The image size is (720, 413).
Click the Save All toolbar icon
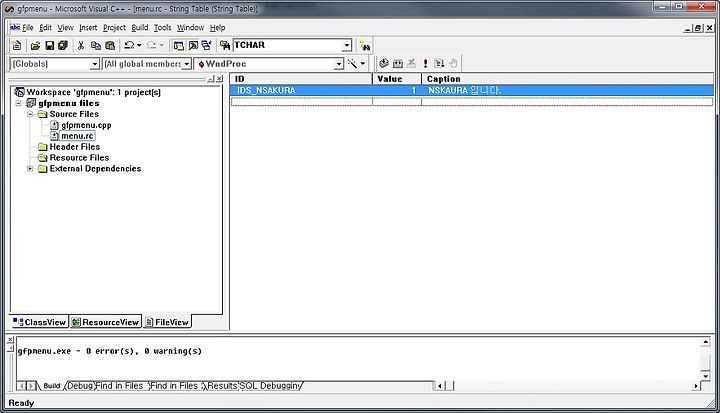coord(63,45)
